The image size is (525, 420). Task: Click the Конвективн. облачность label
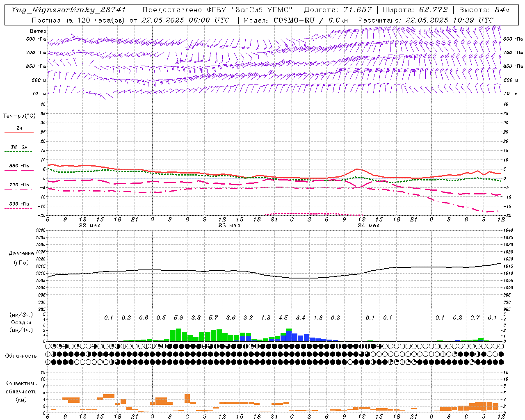21,388
